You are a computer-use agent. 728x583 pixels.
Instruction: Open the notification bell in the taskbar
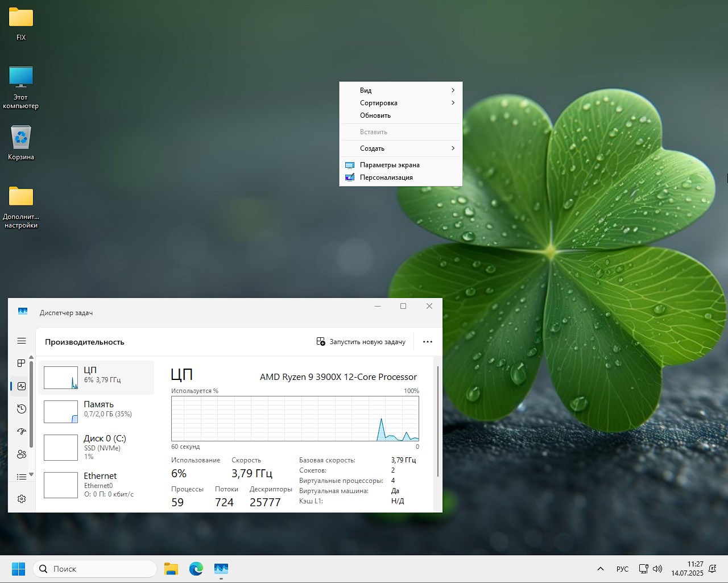(x=712, y=569)
